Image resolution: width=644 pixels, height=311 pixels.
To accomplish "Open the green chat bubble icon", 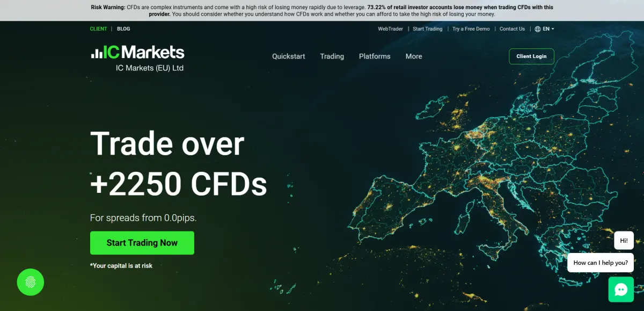I will click(x=621, y=290).
